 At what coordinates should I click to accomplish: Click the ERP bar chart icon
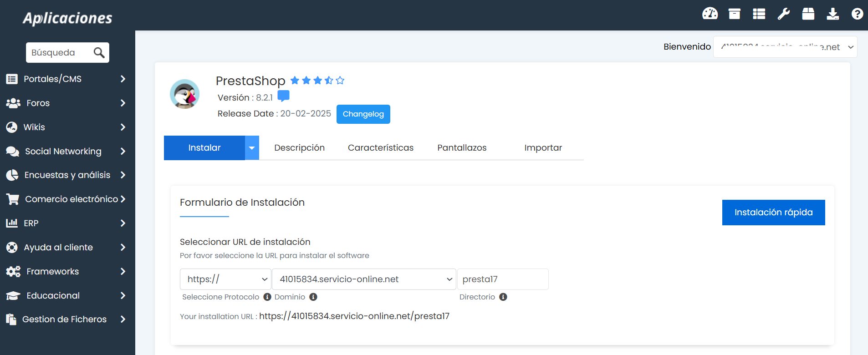click(x=12, y=223)
